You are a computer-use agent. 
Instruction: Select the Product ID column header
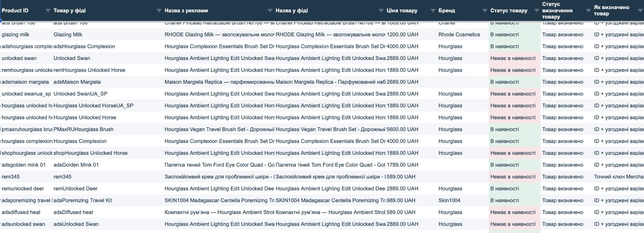point(15,11)
